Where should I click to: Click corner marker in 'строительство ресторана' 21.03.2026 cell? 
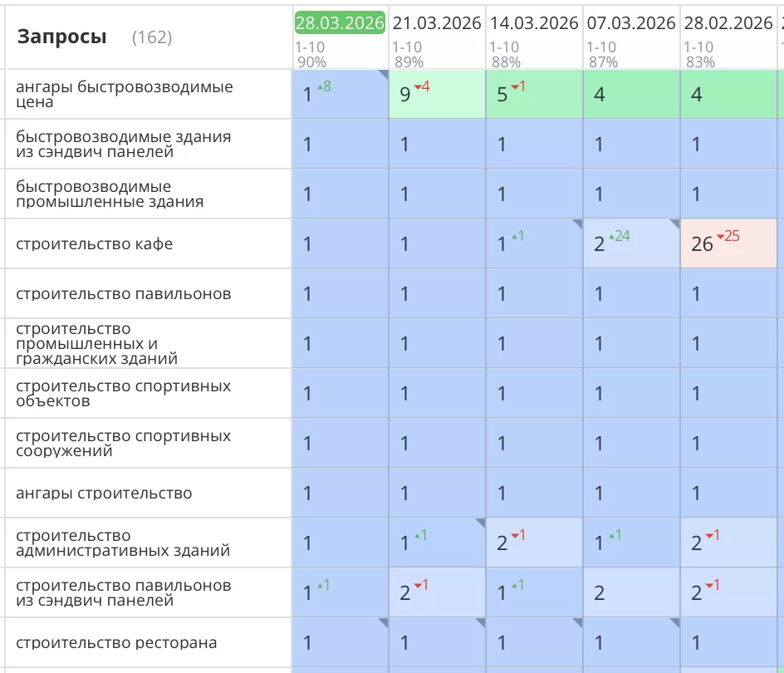coord(480,623)
